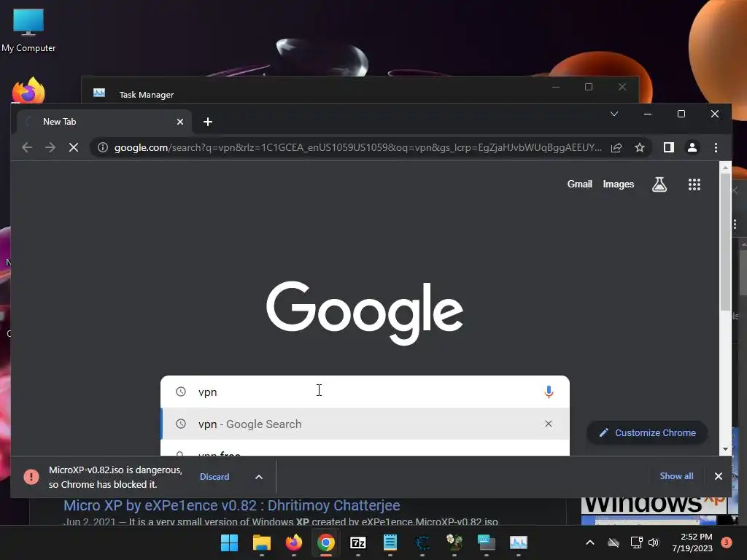747x560 pixels.
Task: Show hidden system tray icons
Action: pyautogui.click(x=589, y=542)
